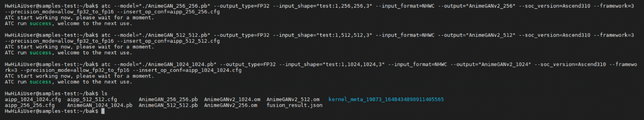644x120 pixels.
Task: Click AnimeGAN_512_512.pb in the file listing
Action: (x=168, y=105)
